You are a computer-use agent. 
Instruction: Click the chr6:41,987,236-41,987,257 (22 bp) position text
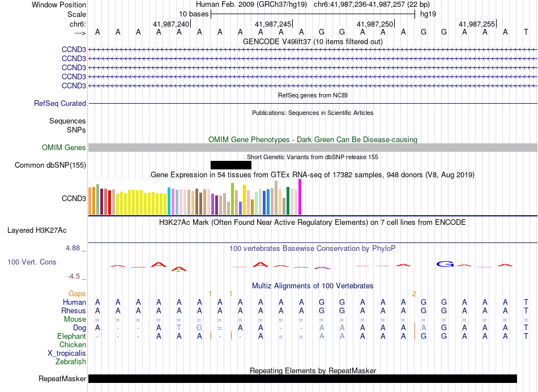click(372, 5)
